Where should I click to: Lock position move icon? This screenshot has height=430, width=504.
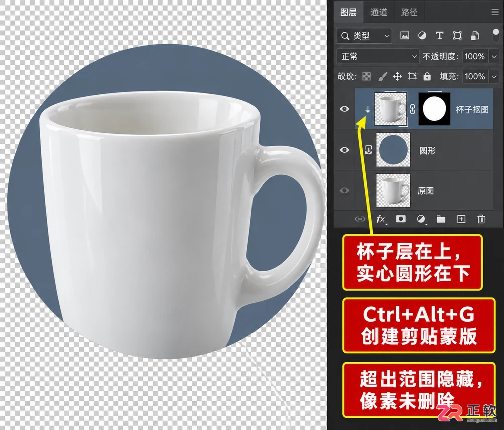tap(397, 76)
